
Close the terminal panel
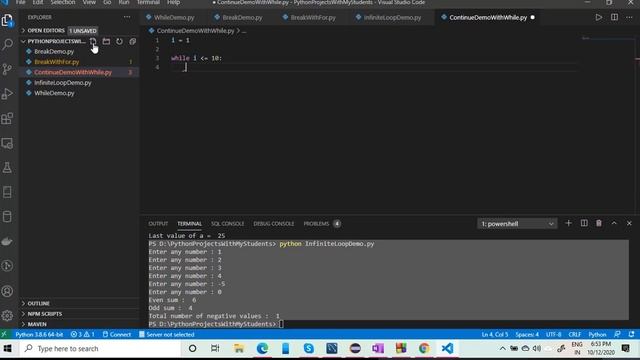[629, 223]
